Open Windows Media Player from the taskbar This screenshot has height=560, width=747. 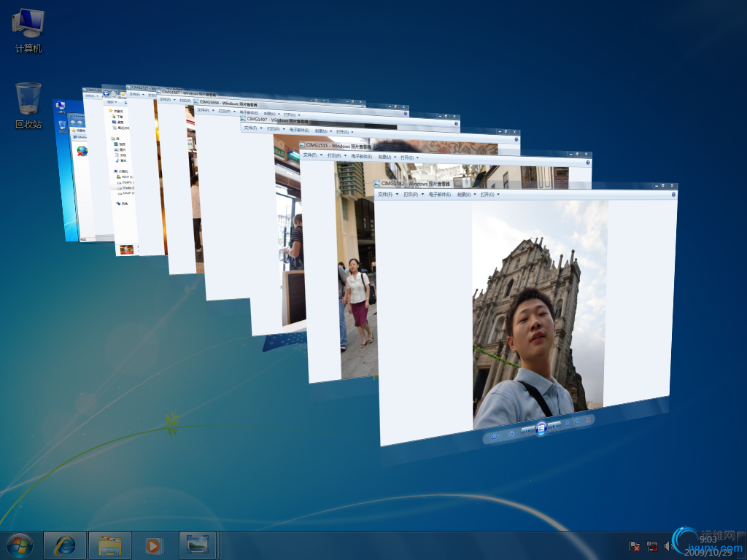point(153,545)
